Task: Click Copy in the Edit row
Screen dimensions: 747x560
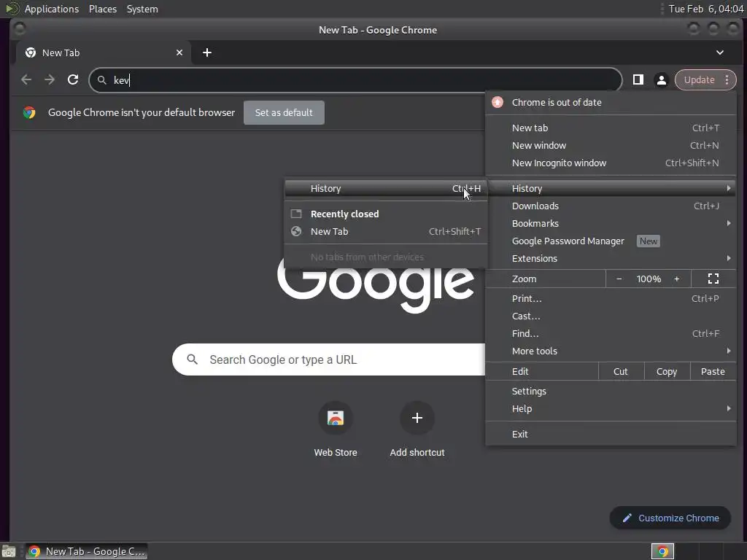Action: pyautogui.click(x=667, y=371)
